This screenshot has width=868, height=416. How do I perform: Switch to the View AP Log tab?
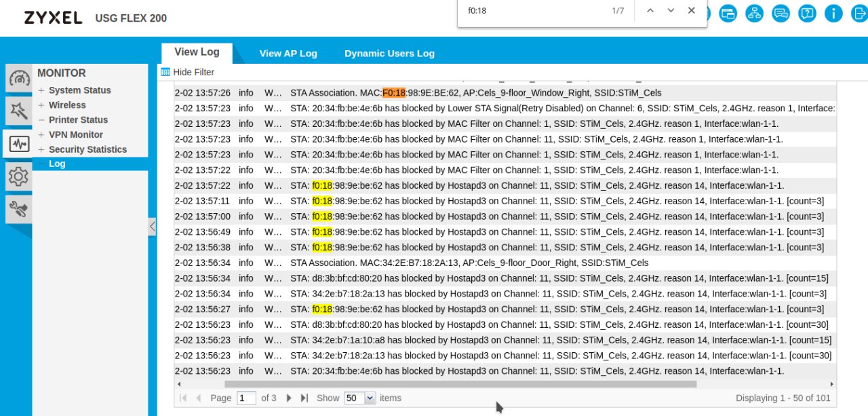click(288, 53)
